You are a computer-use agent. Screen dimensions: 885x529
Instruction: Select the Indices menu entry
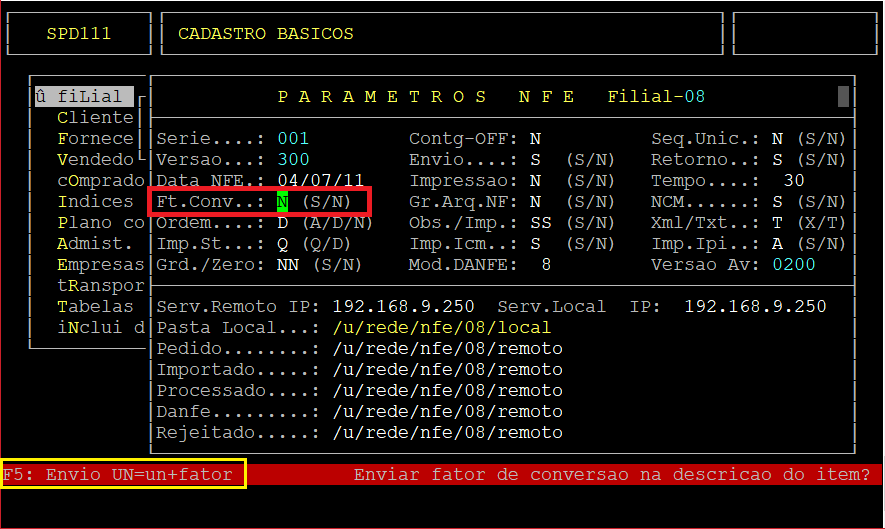(x=95, y=202)
